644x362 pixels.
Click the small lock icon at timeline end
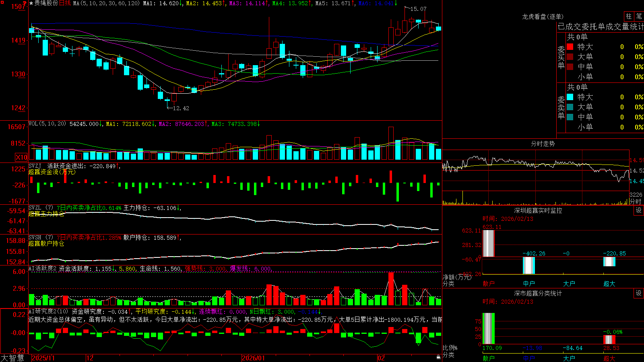pyautogui.click(x=439, y=357)
